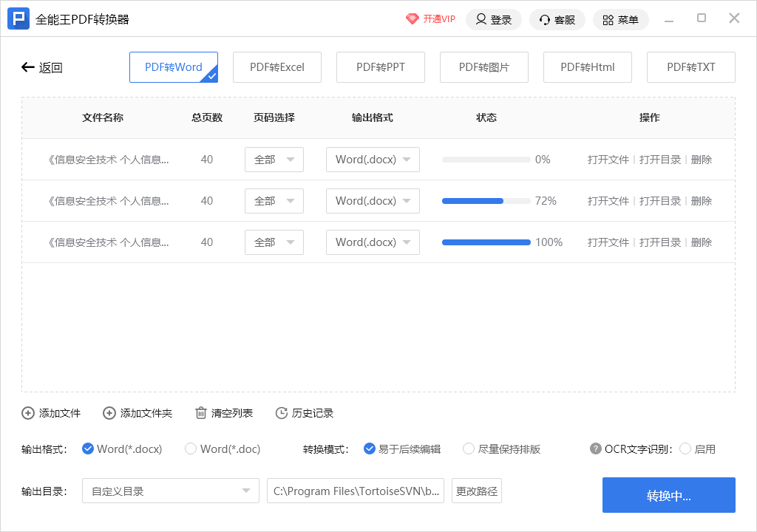Viewport: 757px width, 532px height.
Task: Open the 菜单 grid icon
Action: coord(608,19)
